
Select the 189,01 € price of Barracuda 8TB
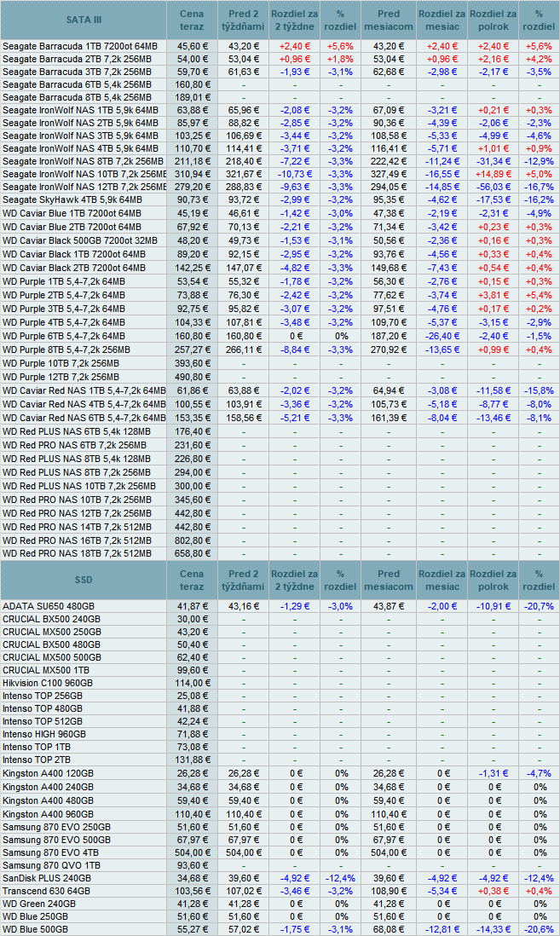coord(193,97)
